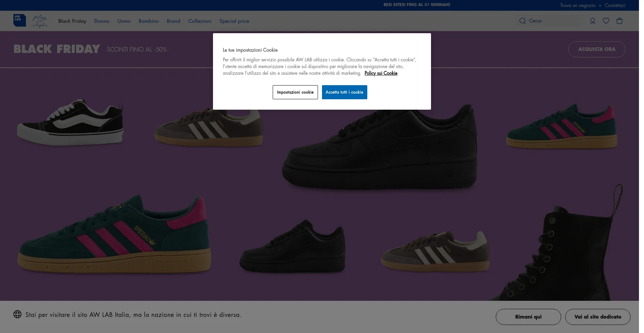Click Accetta tutti i cookie button
Screen dimensions: 644x333
(344, 92)
